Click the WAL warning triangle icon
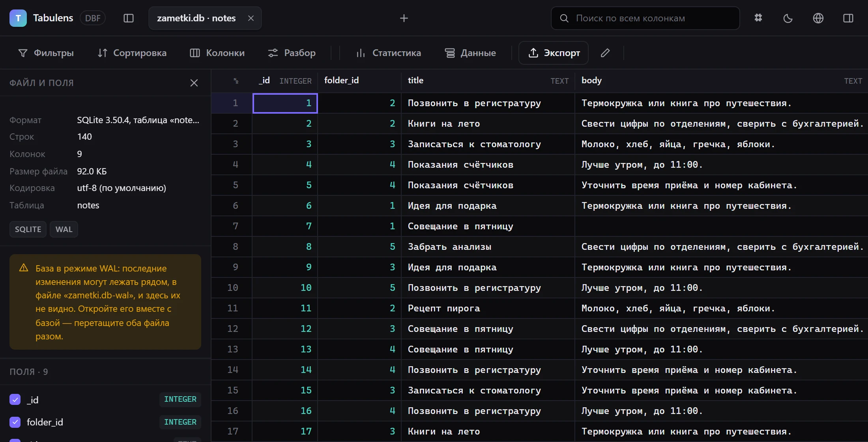The image size is (868, 442). point(24,268)
